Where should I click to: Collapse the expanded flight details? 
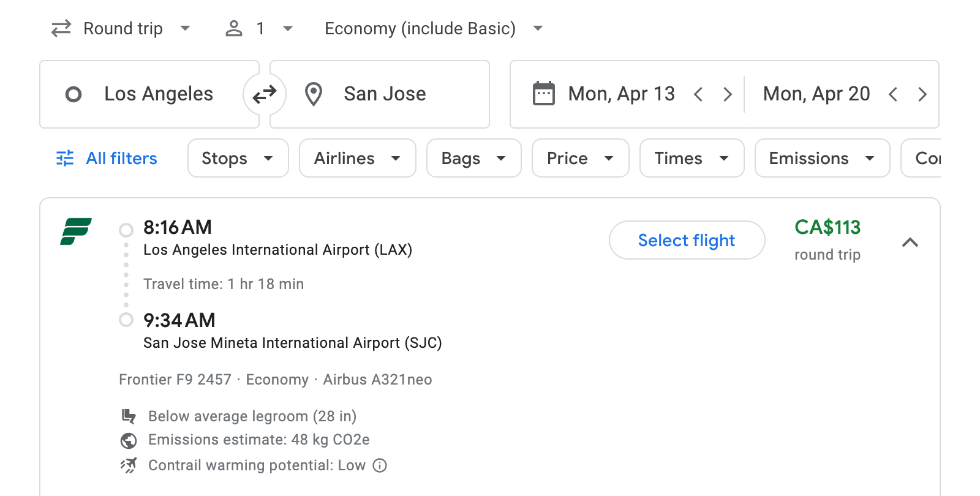pos(911,242)
